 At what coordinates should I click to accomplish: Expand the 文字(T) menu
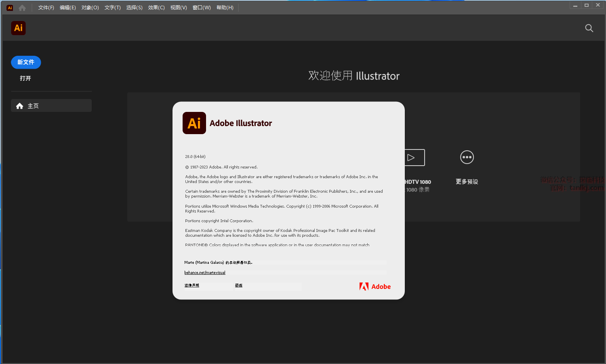[112, 8]
